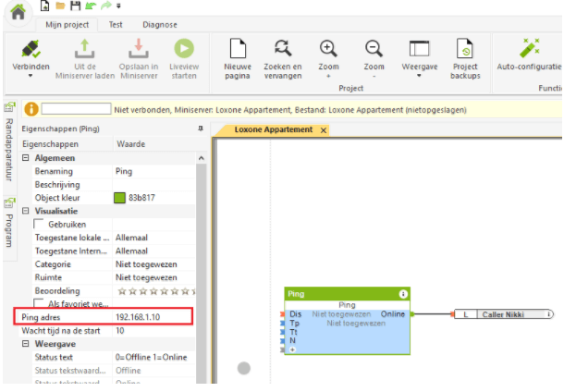
Task: Create a new page with Nieuwe pagina
Action: click(x=238, y=48)
